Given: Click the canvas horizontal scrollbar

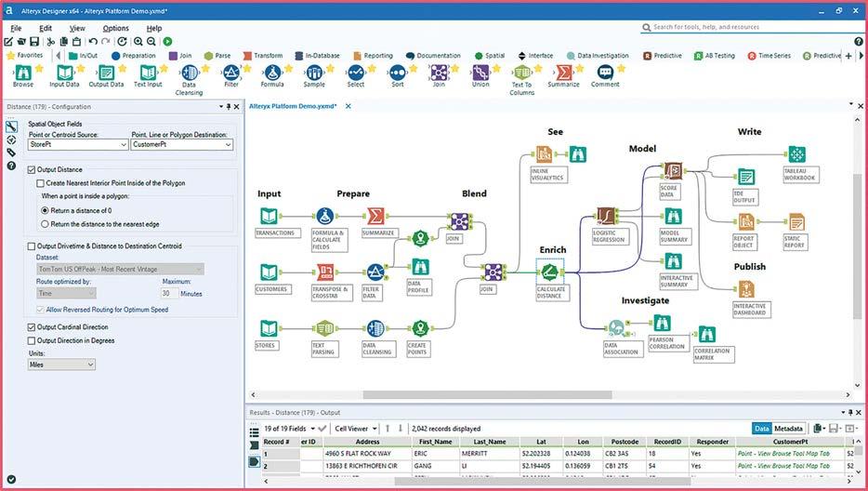Looking at the screenshot, I should 487,394.
